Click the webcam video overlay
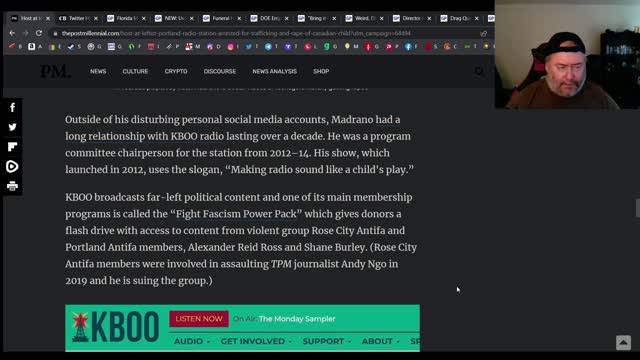Viewport: 640px width, 360px height. [x=567, y=54]
